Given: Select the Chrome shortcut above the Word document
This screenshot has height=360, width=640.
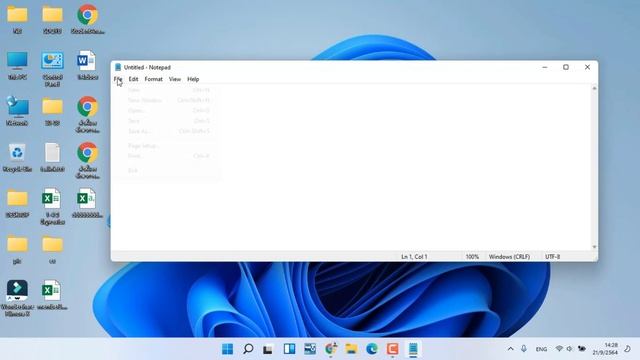Looking at the screenshot, I should [87, 20].
